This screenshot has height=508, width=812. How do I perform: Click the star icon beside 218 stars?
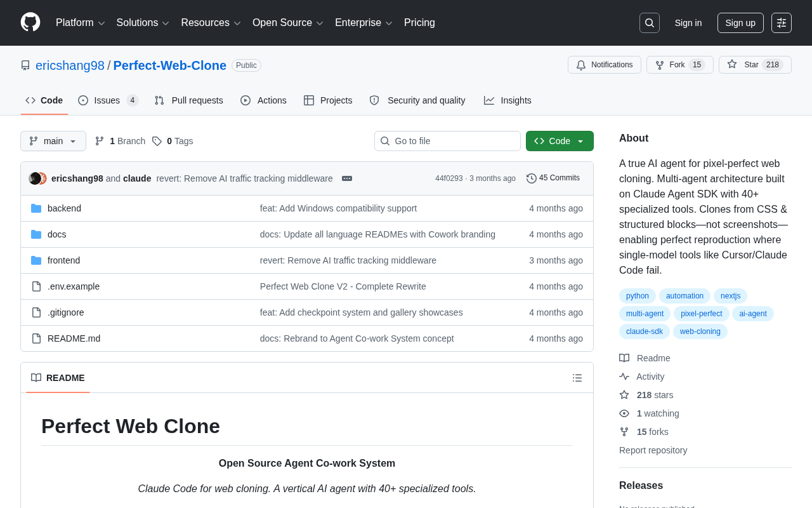(x=624, y=395)
